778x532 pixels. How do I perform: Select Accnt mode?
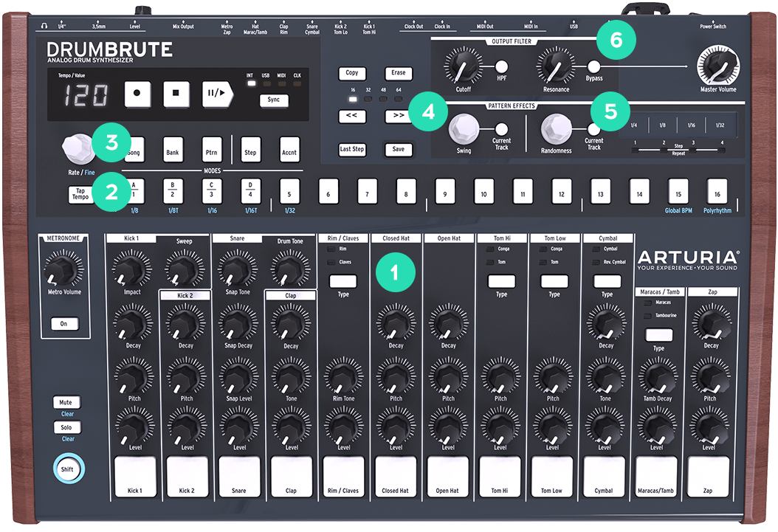tap(289, 151)
